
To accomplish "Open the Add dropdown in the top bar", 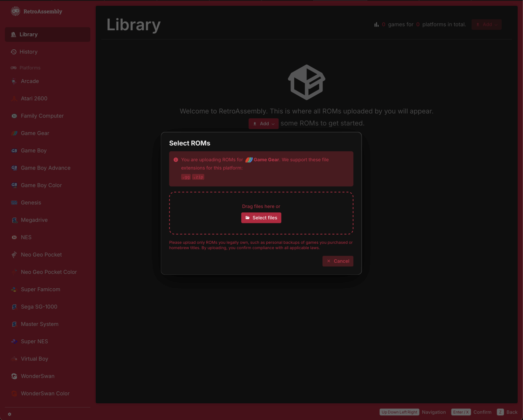I will (486, 24).
